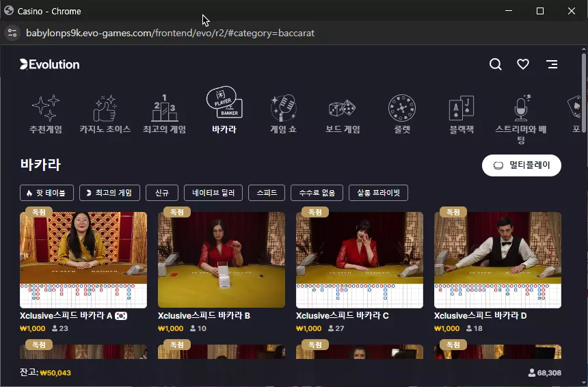Screen dimensions: 588x387
Task: Open Xclusive스피드 바카라 D table thumbnail
Action: (498, 260)
